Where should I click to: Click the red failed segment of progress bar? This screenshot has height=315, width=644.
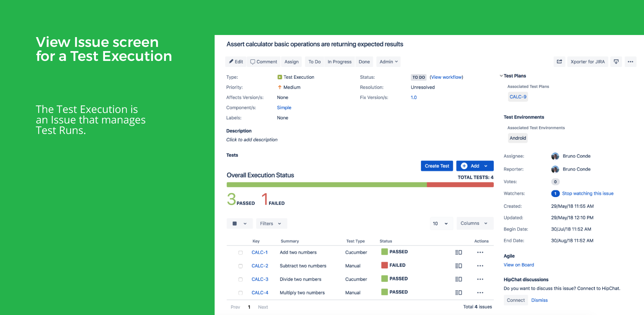point(460,185)
